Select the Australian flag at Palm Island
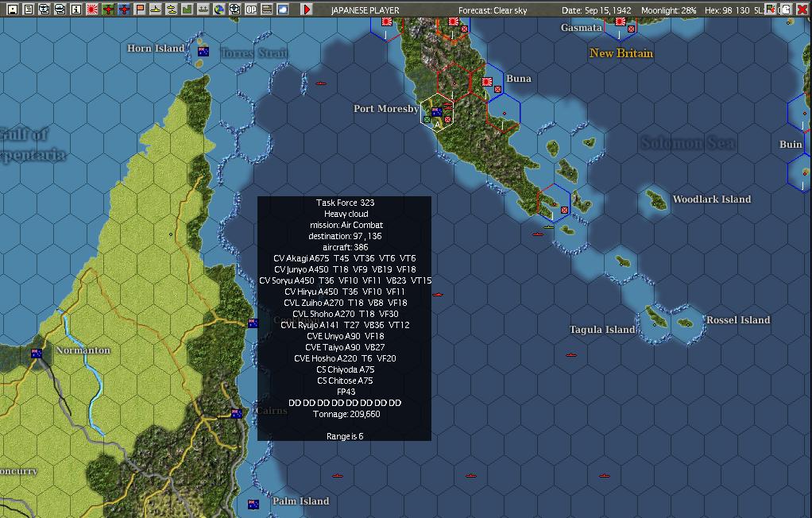 [253, 504]
